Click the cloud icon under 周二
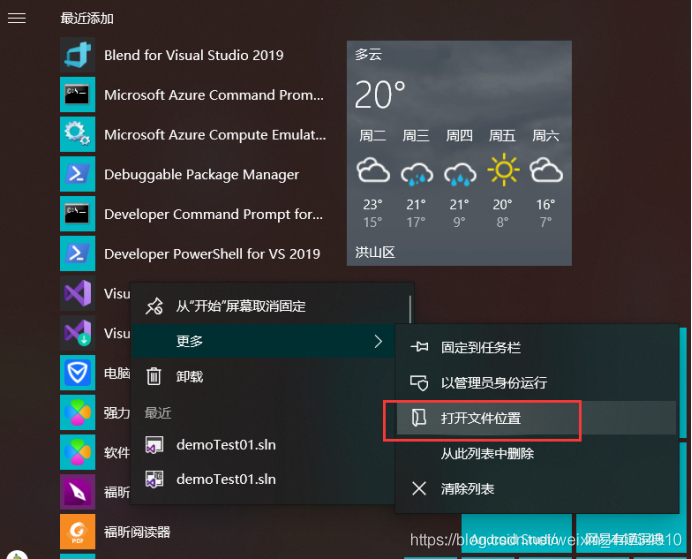This screenshot has height=559, width=692. [x=373, y=171]
